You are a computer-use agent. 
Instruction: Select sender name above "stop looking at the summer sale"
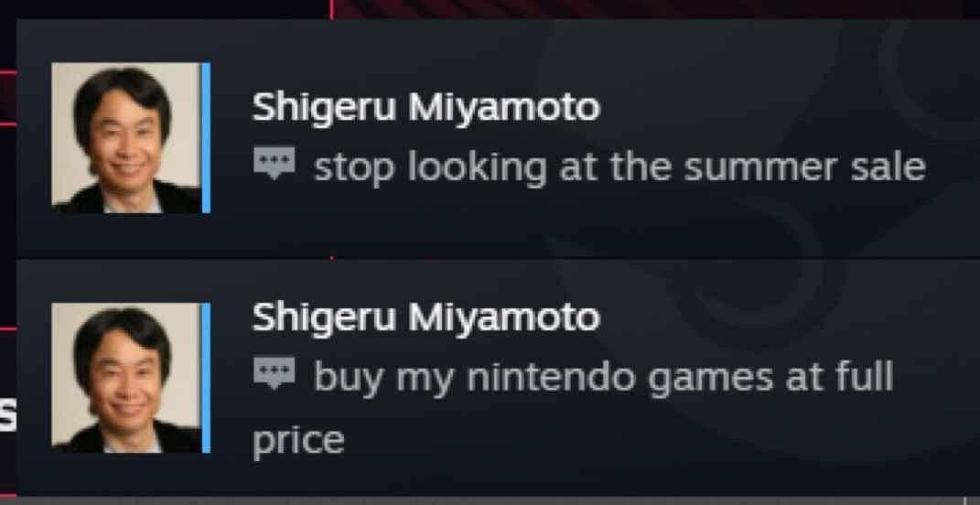(425, 108)
